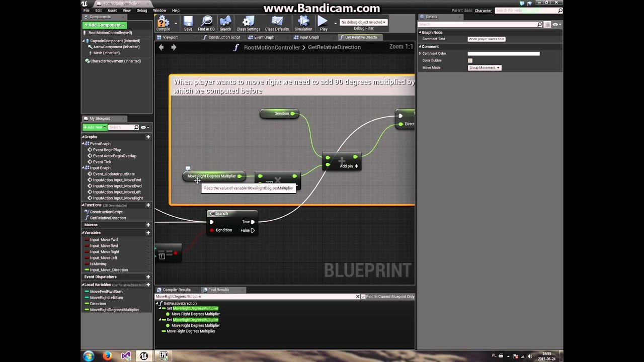This screenshot has height=362, width=644.
Task: Click the property matrix grid icon in Details
Action: tap(547, 24)
